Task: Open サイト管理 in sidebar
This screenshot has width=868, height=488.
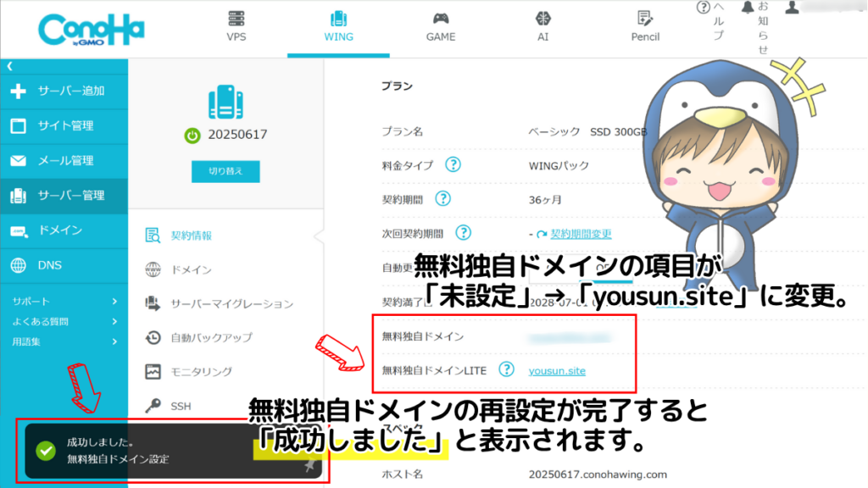Action: (x=64, y=125)
